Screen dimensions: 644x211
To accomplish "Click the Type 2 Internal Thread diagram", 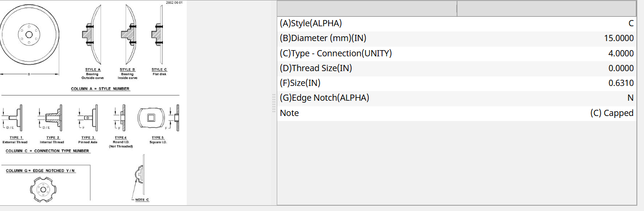I will (51, 116).
